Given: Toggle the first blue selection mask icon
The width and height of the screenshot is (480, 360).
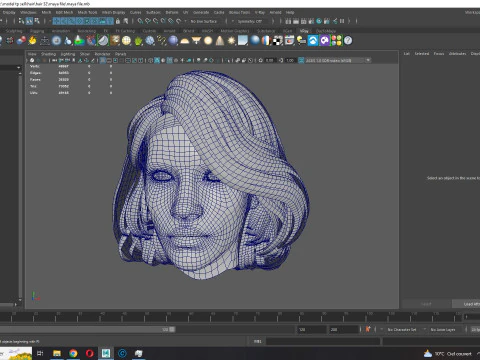Looking at the screenshot, I should coord(56,21).
